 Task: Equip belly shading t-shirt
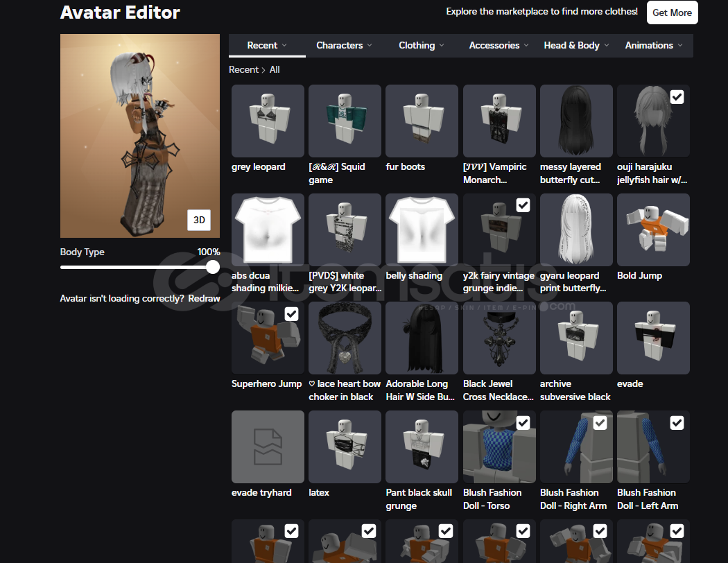pos(422,229)
